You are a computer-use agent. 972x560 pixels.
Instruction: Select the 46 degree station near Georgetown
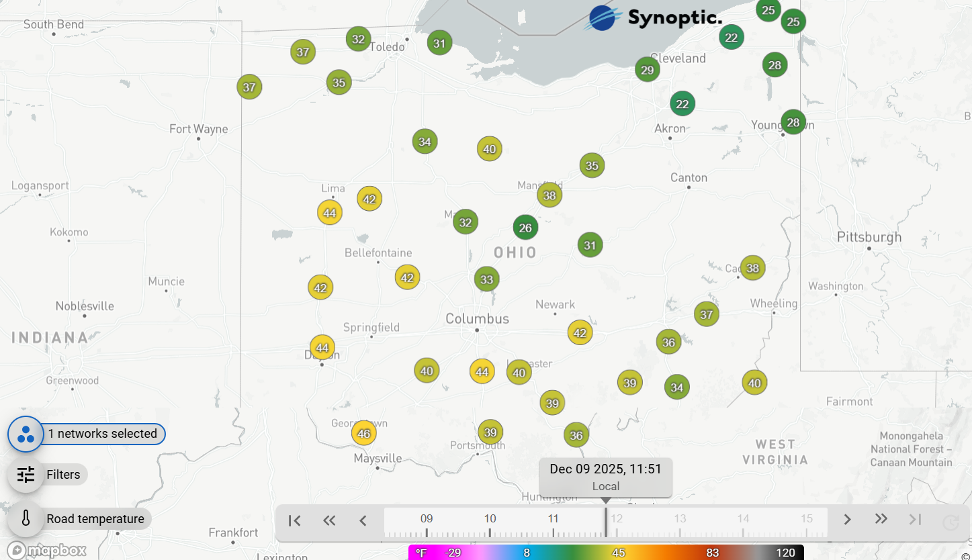pos(364,433)
